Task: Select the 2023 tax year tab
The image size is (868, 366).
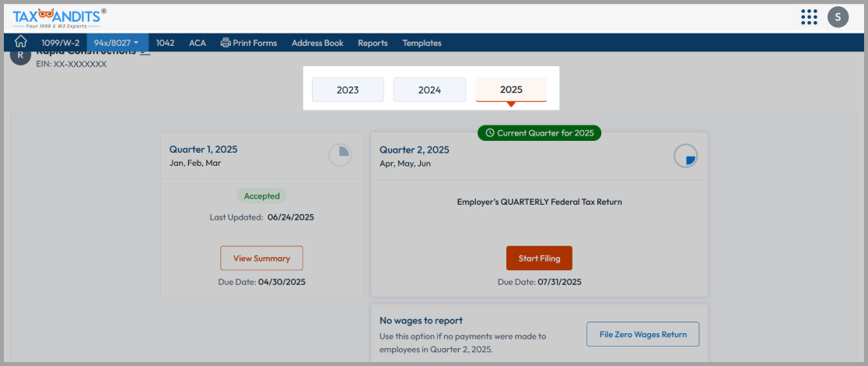Action: click(x=348, y=90)
